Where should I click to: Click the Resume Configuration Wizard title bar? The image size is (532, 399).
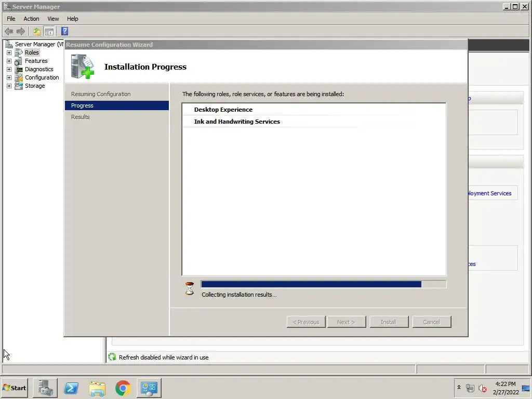266,45
